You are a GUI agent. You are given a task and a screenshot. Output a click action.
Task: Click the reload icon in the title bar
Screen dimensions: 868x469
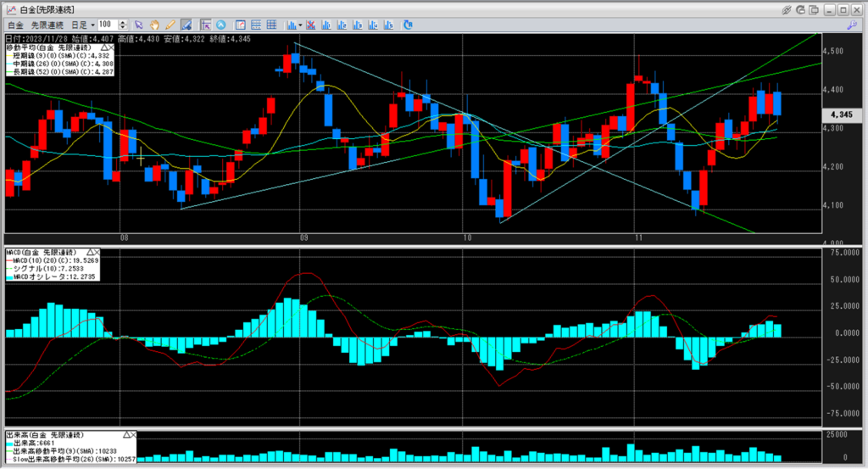pos(800,10)
